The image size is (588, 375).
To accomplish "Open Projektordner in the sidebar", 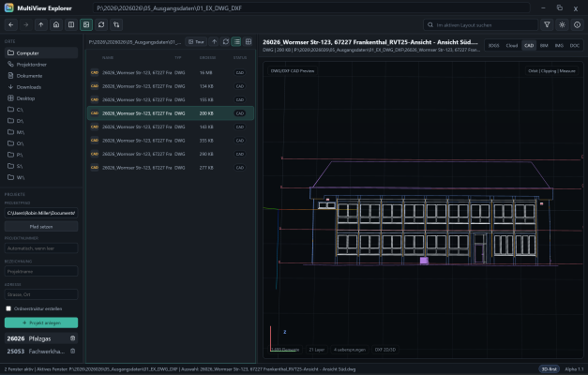I will coord(41,64).
